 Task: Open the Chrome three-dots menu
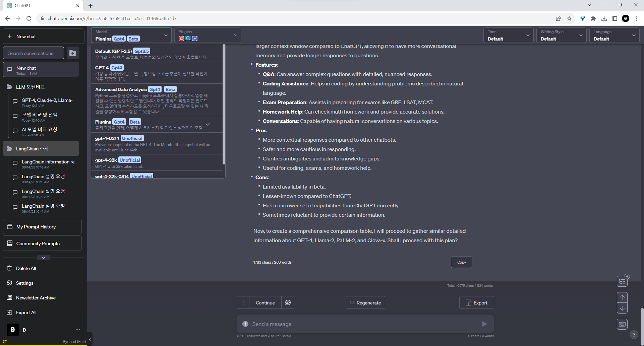point(636,18)
